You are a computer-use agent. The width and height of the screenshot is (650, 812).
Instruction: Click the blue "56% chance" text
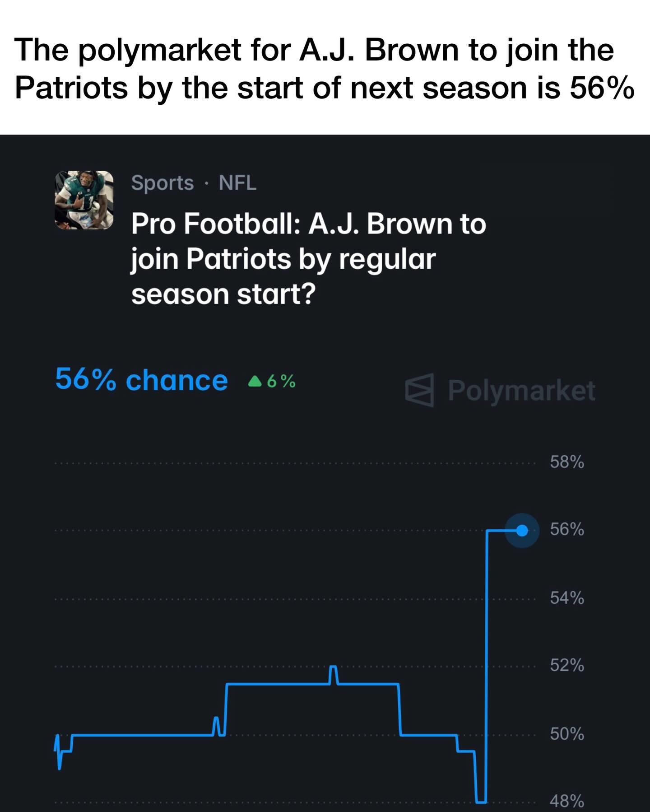[x=141, y=379]
